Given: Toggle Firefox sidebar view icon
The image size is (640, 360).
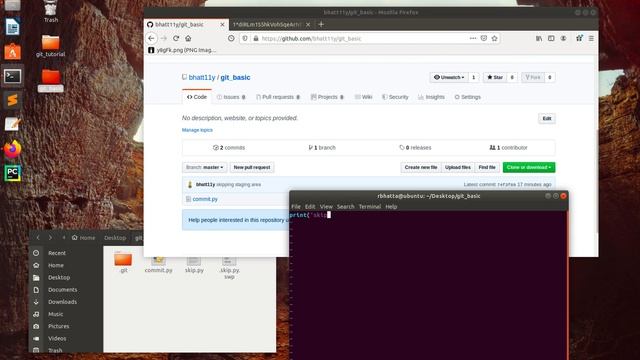Looking at the screenshot, I should click(551, 38).
